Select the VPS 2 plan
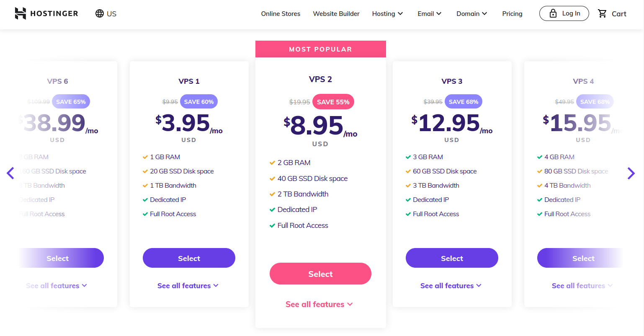Viewport: 644px width, 336px height. click(x=320, y=274)
